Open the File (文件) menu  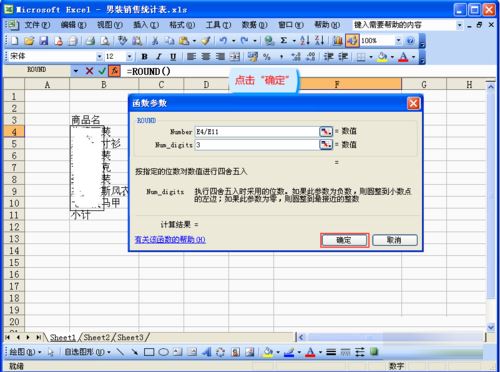(x=37, y=25)
